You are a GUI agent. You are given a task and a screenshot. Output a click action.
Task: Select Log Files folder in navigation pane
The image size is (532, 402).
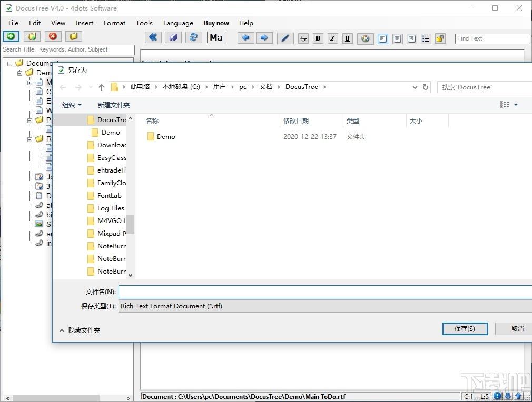point(106,208)
